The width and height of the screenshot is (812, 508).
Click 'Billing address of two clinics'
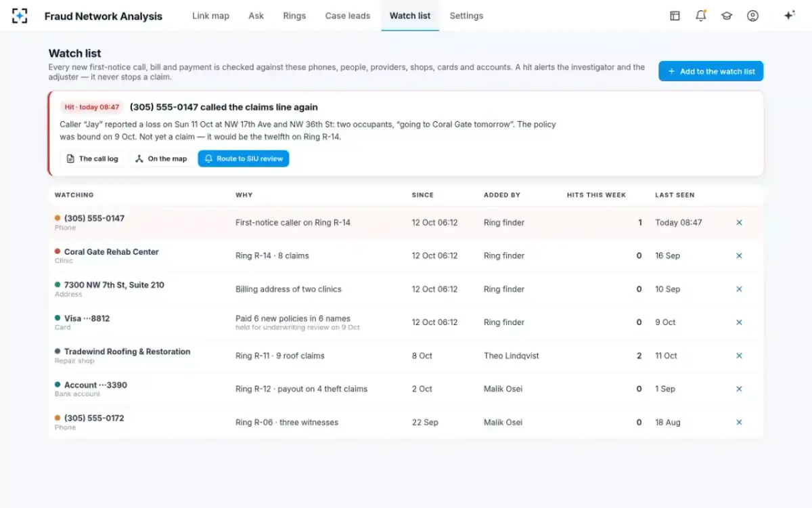(x=288, y=289)
